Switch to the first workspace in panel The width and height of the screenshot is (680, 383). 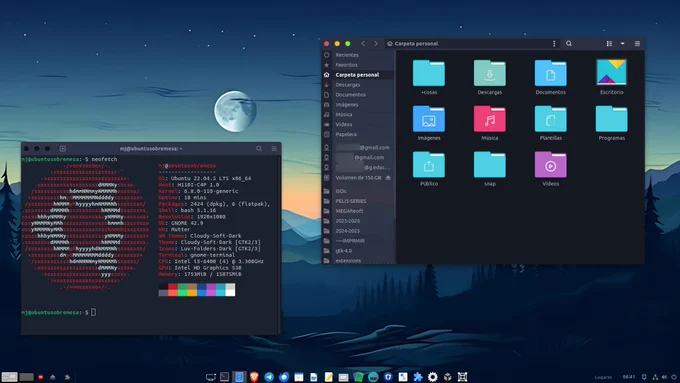point(9,377)
